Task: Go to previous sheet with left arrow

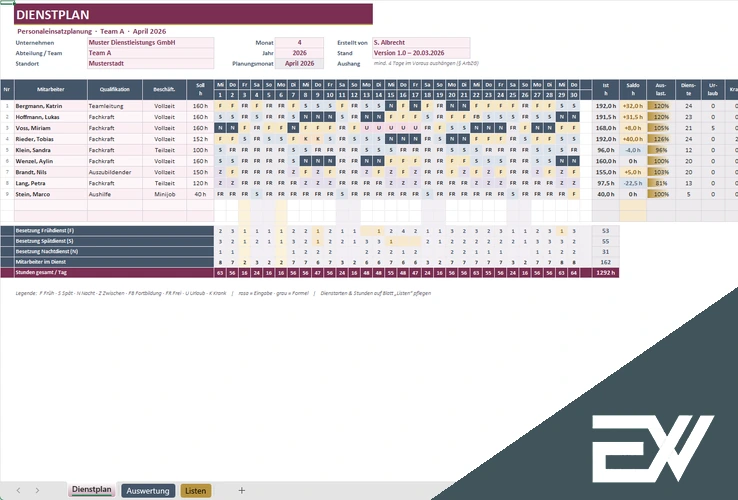Action: click(18, 490)
